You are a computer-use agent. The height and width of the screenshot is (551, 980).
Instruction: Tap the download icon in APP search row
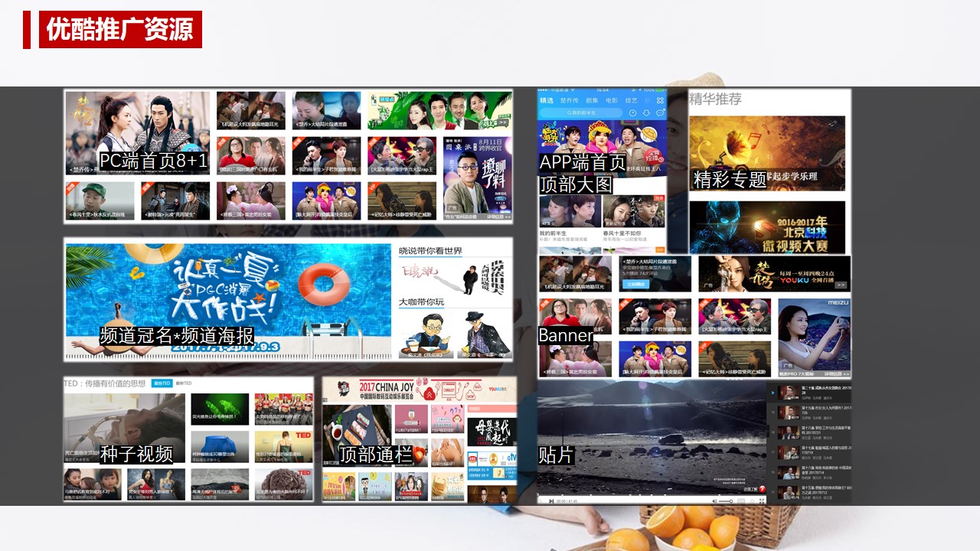pos(646,113)
